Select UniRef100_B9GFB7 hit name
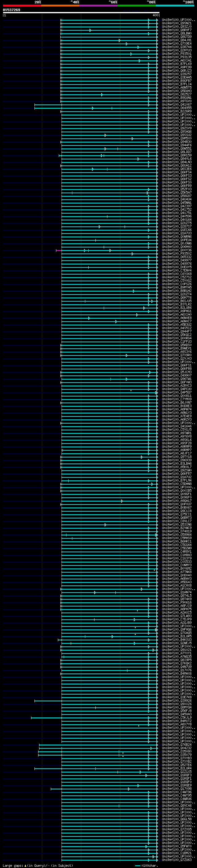The width and height of the screenshot is (197, 868). click(x=176, y=81)
